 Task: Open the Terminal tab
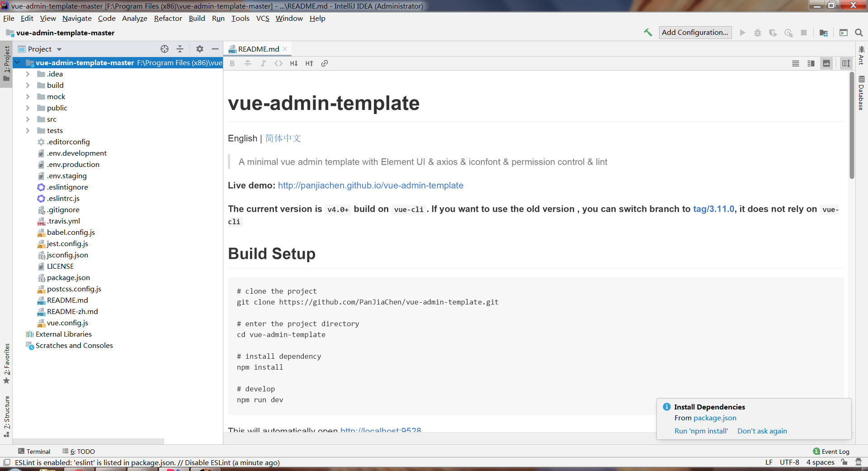[34, 452]
